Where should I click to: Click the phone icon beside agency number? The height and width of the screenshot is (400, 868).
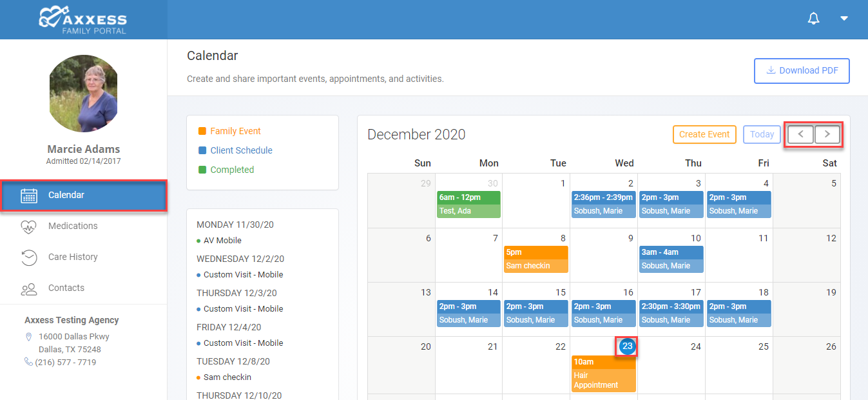click(x=28, y=362)
